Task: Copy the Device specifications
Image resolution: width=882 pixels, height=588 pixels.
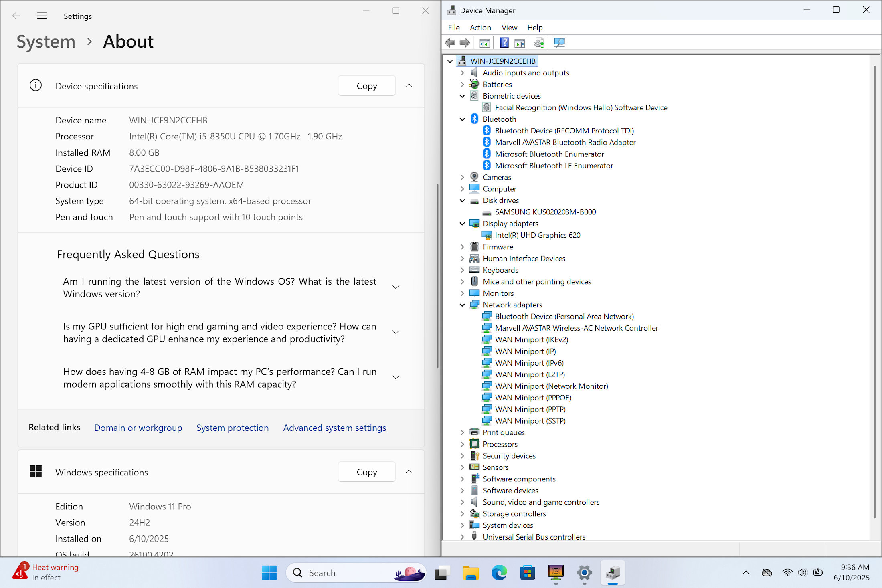Action: tap(367, 86)
